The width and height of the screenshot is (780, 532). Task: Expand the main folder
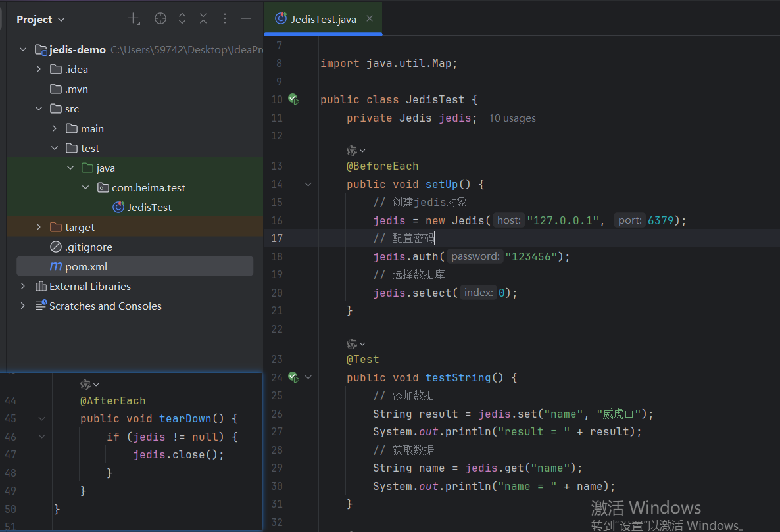pos(54,128)
